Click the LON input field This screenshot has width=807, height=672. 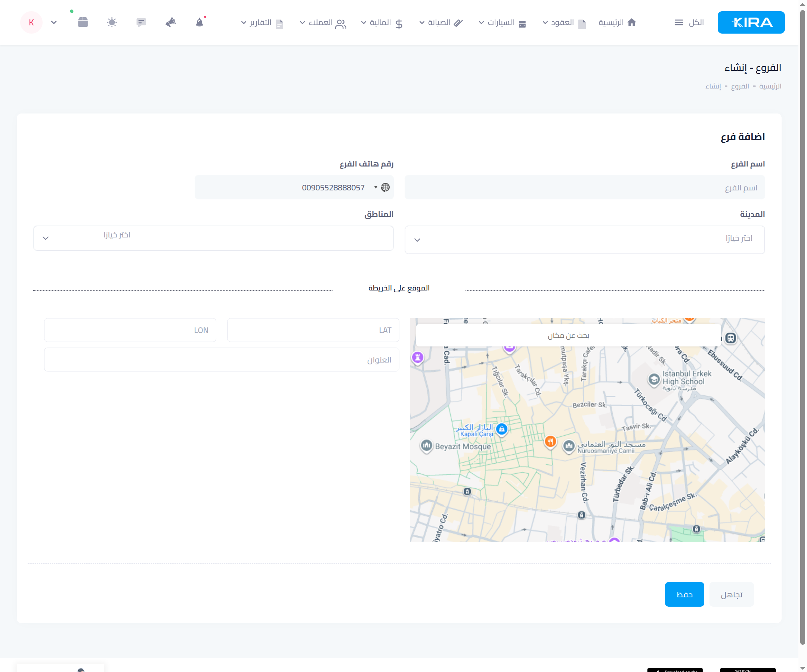[x=130, y=330]
